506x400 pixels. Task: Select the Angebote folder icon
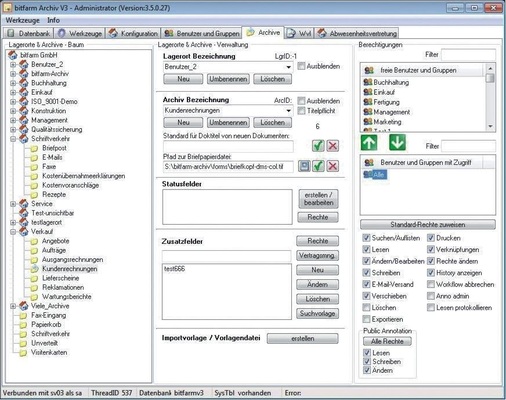pyautogui.click(x=34, y=241)
